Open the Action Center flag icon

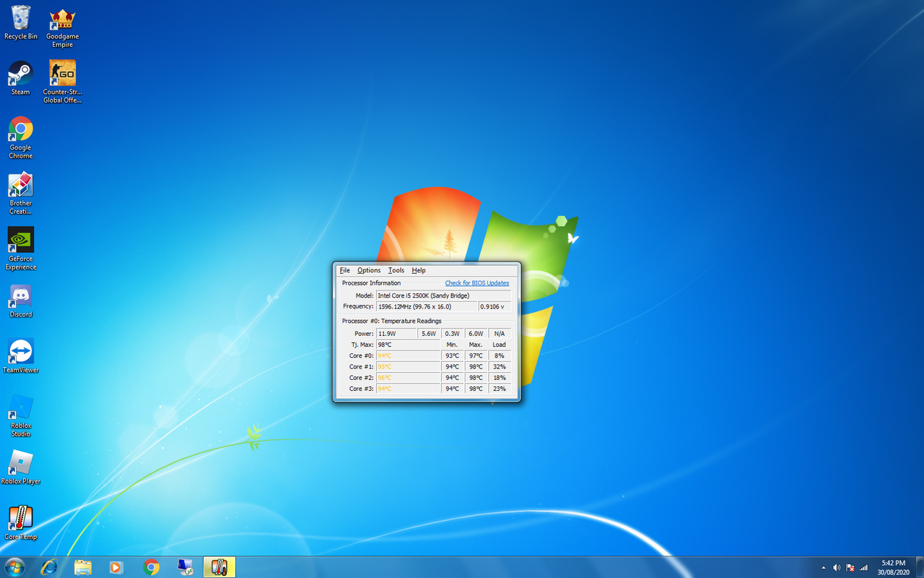(x=850, y=568)
